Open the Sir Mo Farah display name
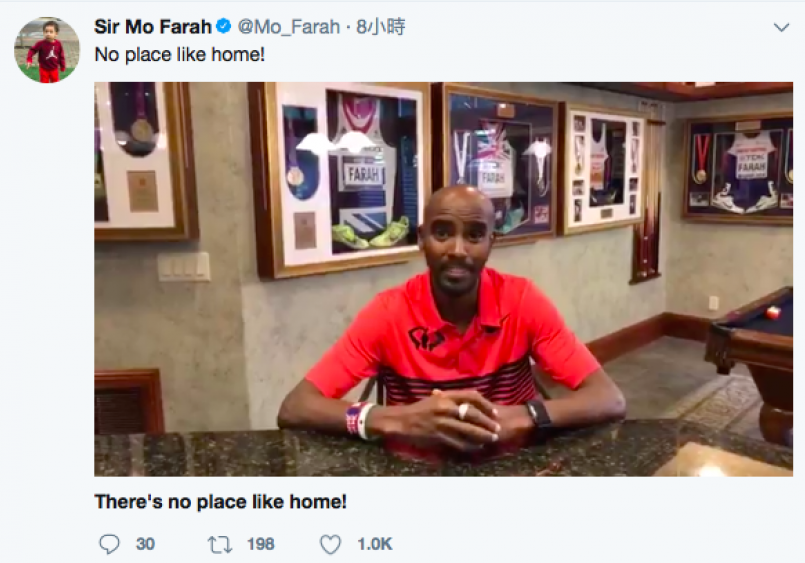This screenshot has height=563, width=805. click(152, 27)
